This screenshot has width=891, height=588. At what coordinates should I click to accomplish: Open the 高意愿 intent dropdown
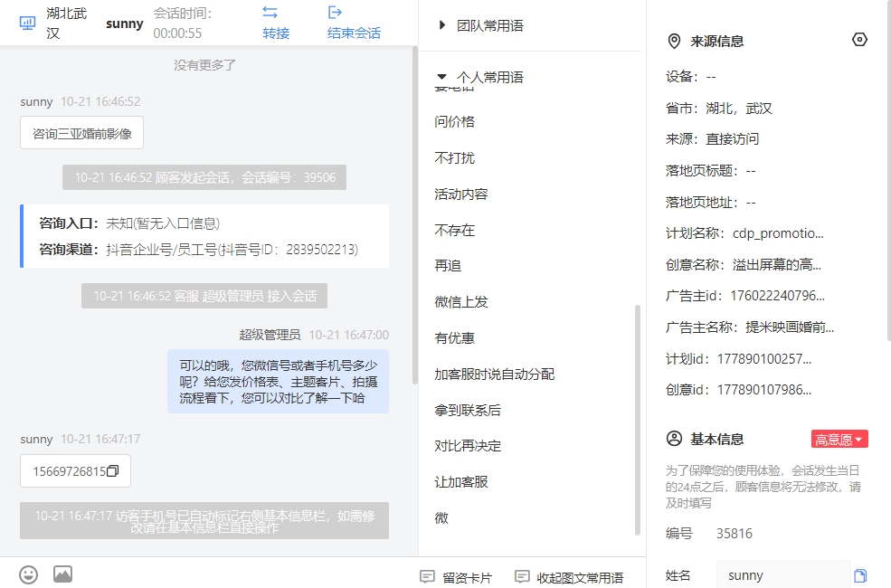[839, 439]
